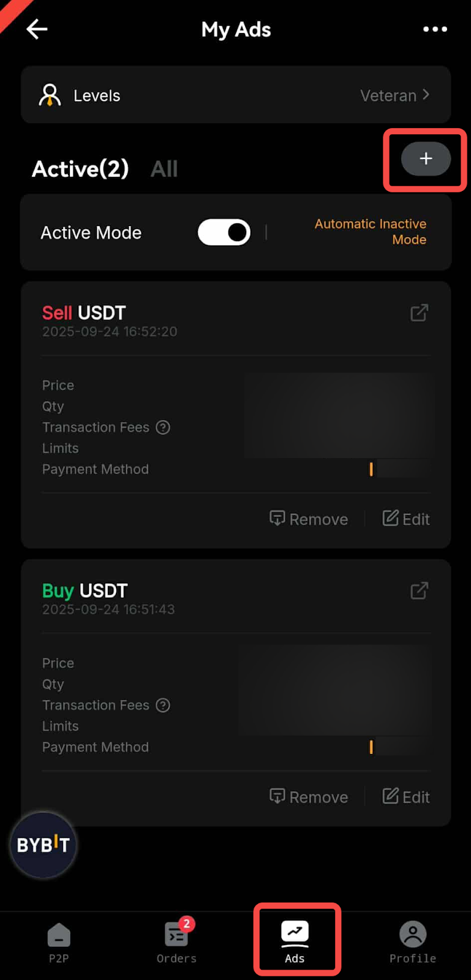Remove the Buy USDT ad
Image resolution: width=471 pixels, height=980 pixels.
[309, 797]
